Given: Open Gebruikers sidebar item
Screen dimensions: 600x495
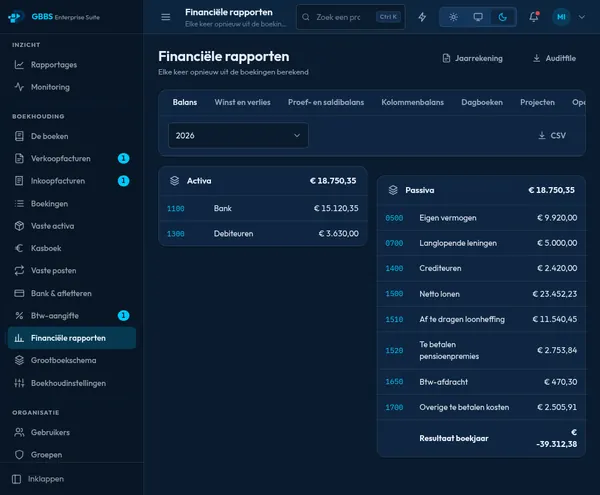Looking at the screenshot, I should (72, 432).
